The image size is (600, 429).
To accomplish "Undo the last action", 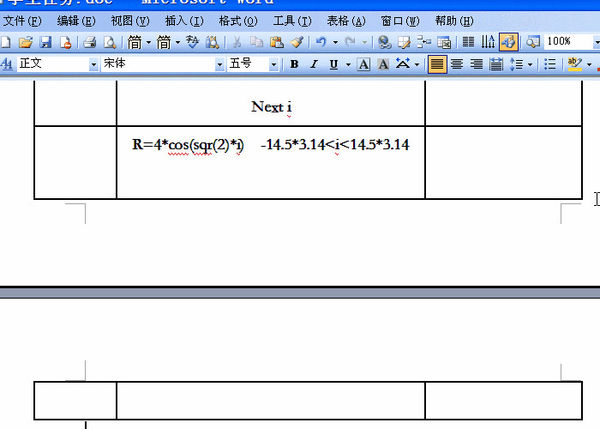I will (321, 42).
